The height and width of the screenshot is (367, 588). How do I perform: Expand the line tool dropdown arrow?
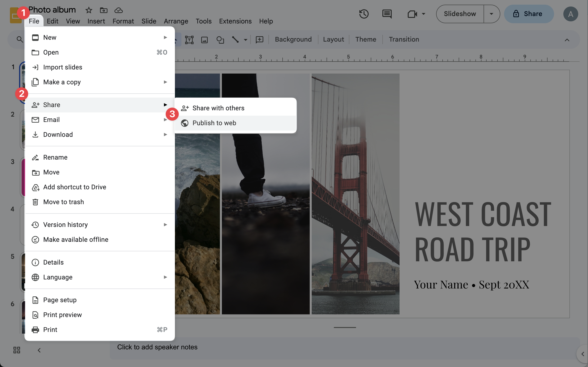click(x=245, y=40)
